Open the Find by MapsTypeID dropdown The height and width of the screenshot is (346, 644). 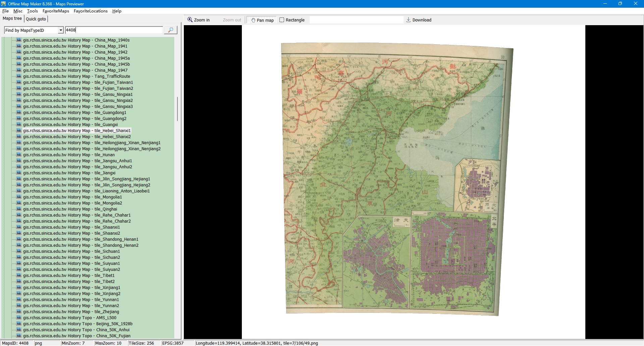point(61,31)
